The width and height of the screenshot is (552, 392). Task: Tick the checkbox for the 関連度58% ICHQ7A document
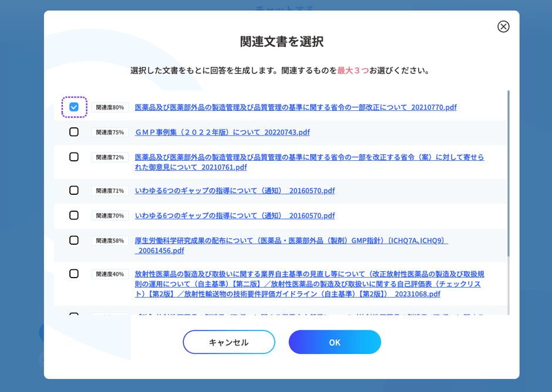[73, 241]
